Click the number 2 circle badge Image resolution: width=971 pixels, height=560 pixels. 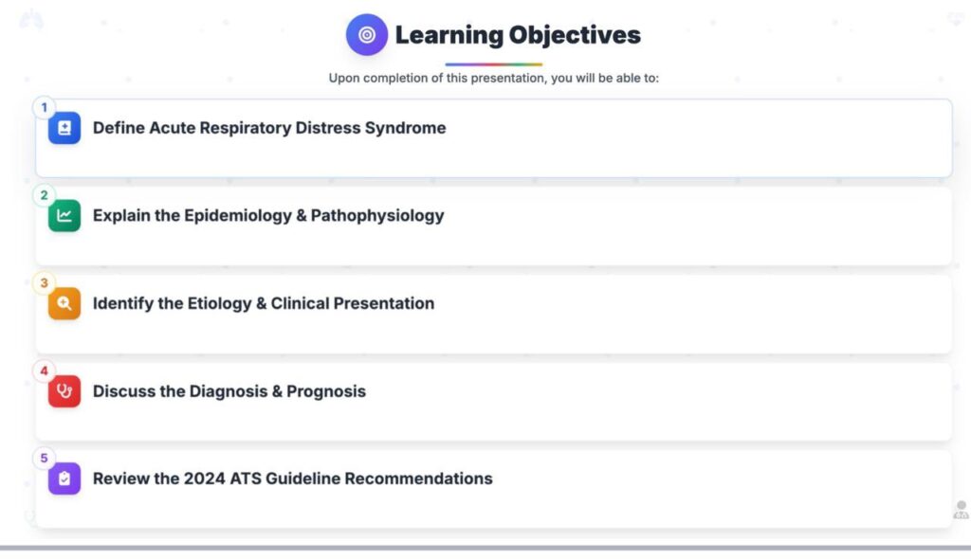point(44,195)
